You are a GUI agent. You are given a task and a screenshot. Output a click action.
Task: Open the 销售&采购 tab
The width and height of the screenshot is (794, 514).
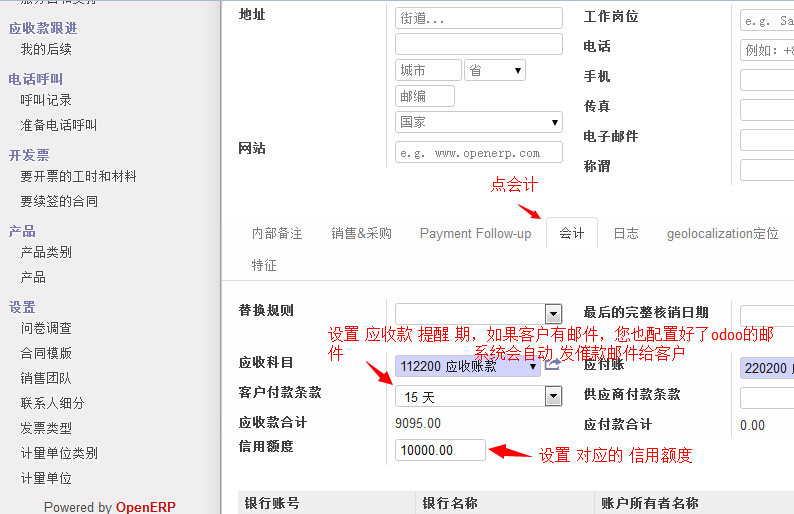(x=361, y=233)
